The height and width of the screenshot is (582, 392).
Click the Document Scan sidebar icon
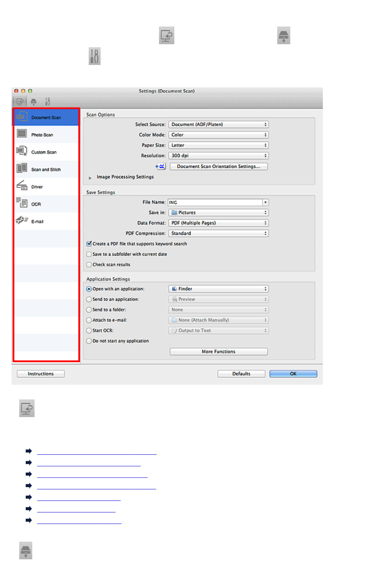click(22, 116)
